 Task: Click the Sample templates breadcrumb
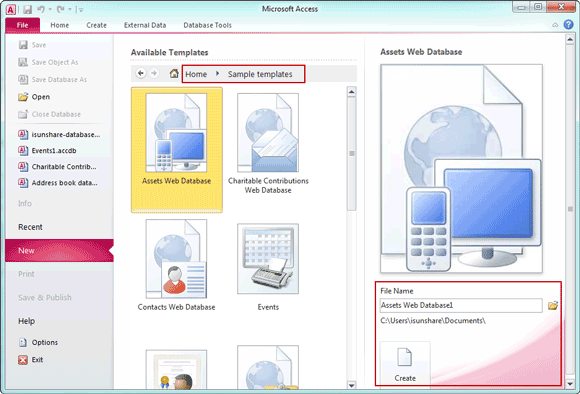tap(260, 74)
